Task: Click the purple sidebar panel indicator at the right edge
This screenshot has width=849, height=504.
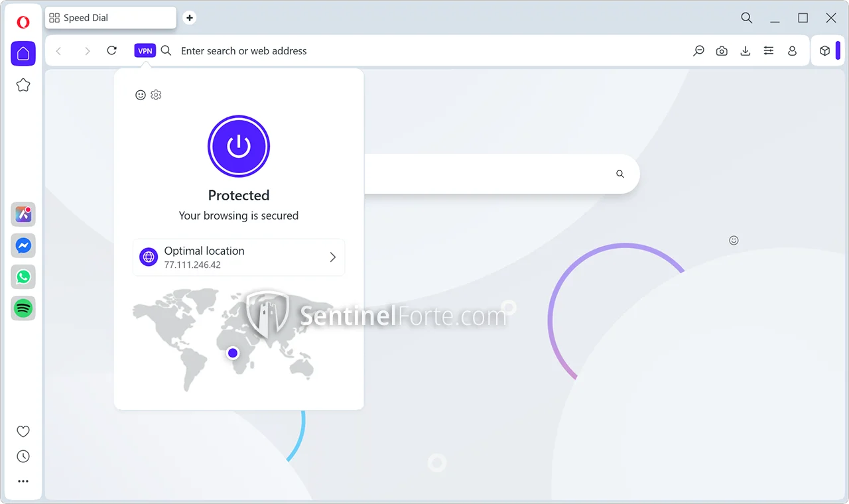Action: click(x=838, y=50)
